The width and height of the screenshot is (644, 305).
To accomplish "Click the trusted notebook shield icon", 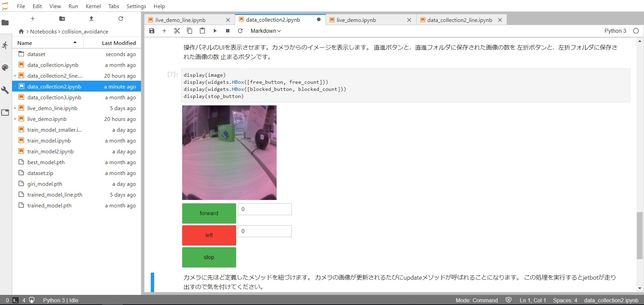I will coord(509,300).
